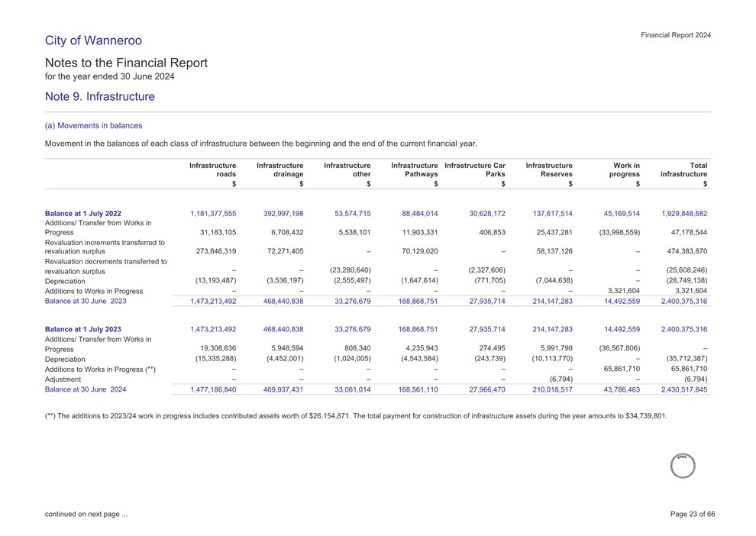Click the Balance at 1 July 2022 row label

point(82,214)
